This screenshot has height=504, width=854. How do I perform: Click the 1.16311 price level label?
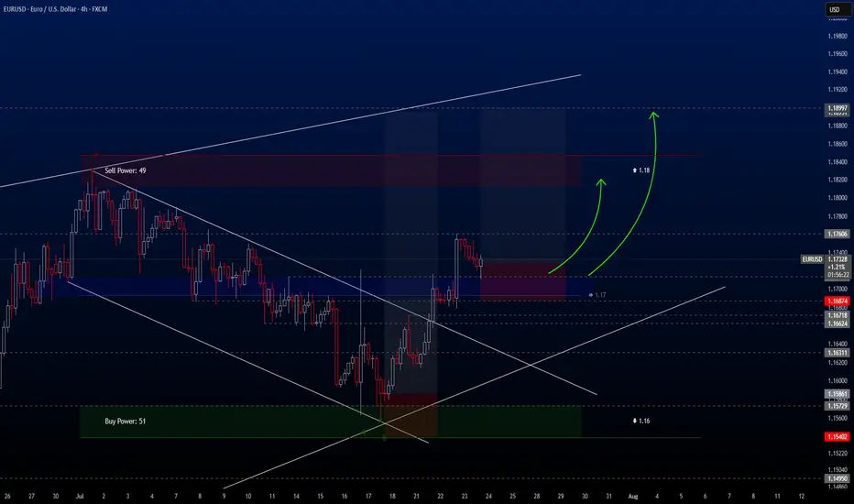[x=838, y=353]
